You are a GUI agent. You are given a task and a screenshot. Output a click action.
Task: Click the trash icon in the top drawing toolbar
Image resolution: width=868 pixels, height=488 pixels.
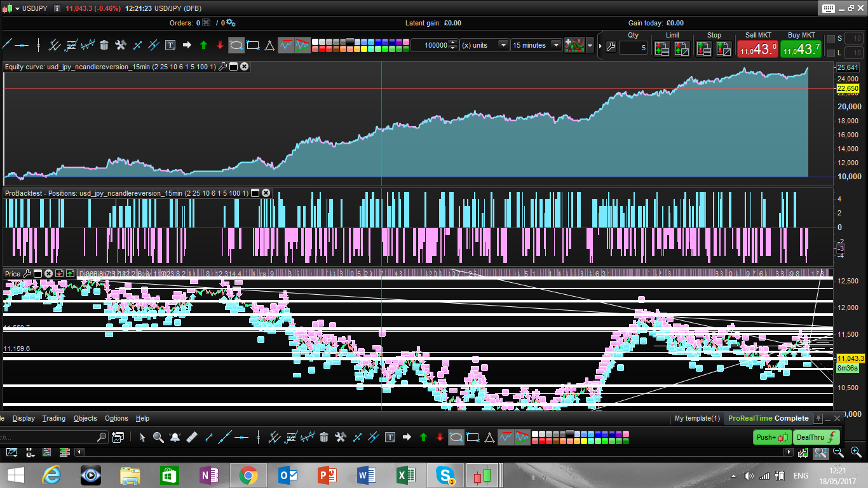pos(104,45)
